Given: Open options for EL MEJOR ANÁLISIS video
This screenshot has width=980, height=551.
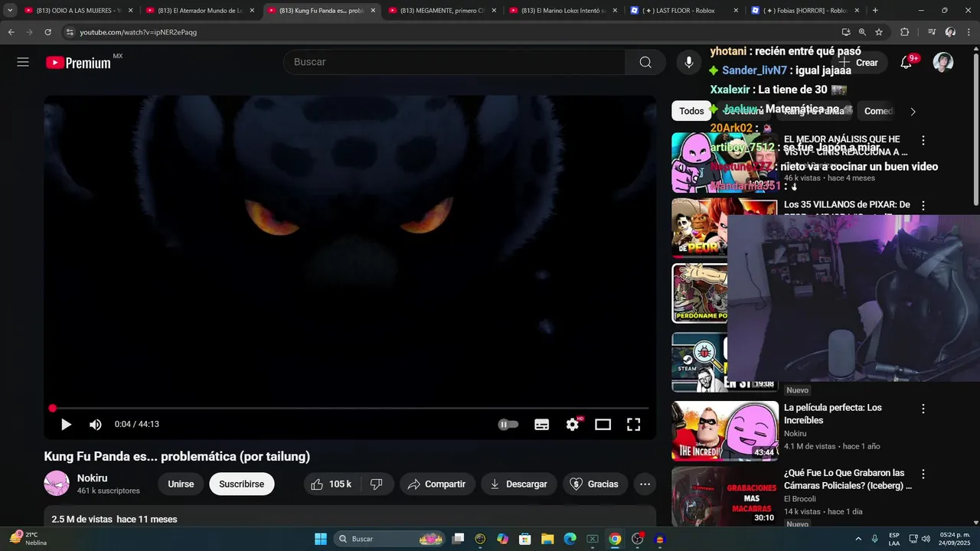Looking at the screenshot, I should click(923, 141).
